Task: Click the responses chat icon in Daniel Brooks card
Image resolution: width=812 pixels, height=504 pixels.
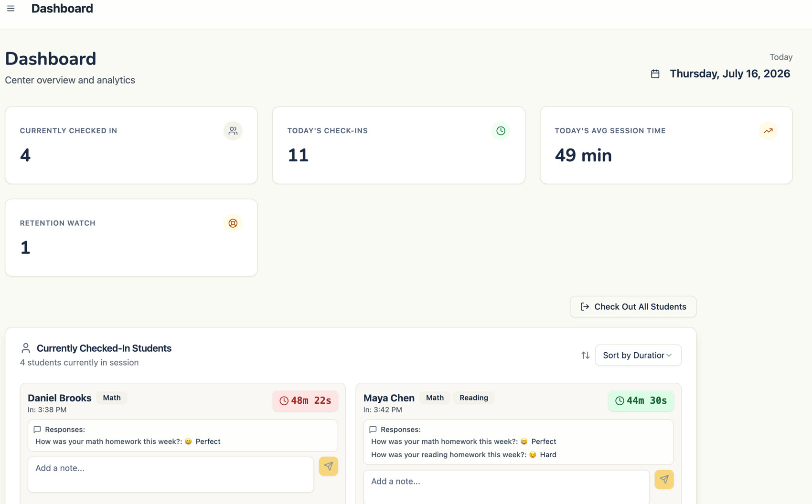Action: (37, 430)
